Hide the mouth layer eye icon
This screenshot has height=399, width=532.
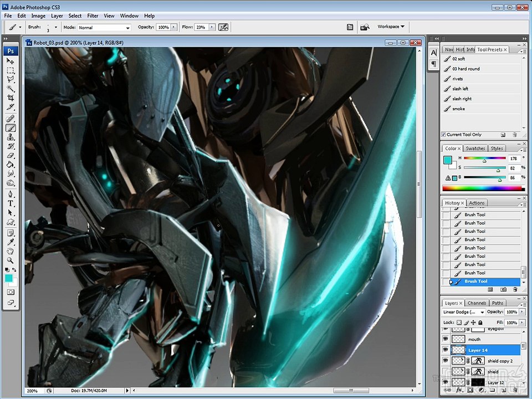tap(446, 339)
